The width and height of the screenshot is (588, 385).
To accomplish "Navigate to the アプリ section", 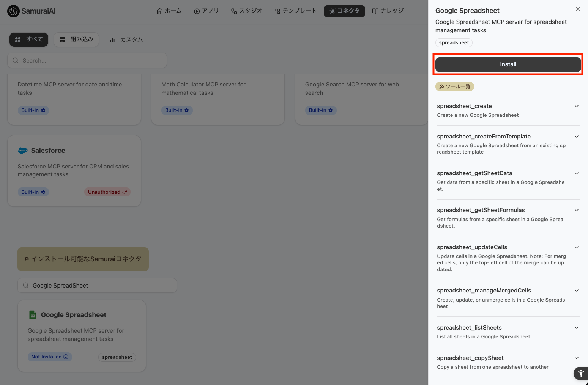I will pyautogui.click(x=206, y=11).
